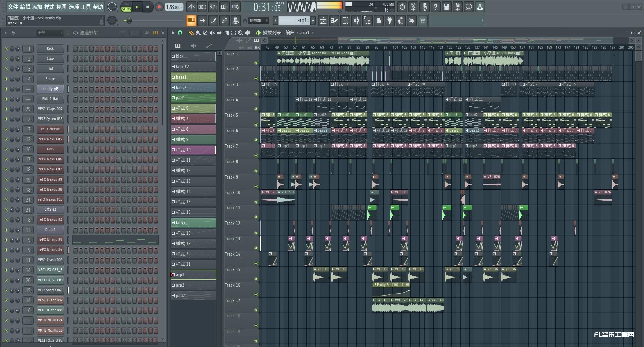644x347 pixels.
Task: Pause playback with the pause button
Action: tap(137, 7)
